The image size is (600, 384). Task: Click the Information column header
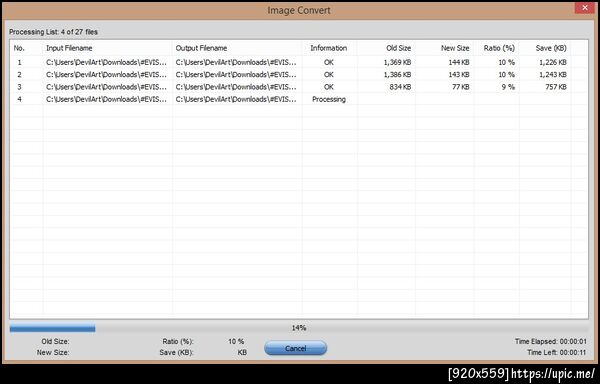(329, 48)
